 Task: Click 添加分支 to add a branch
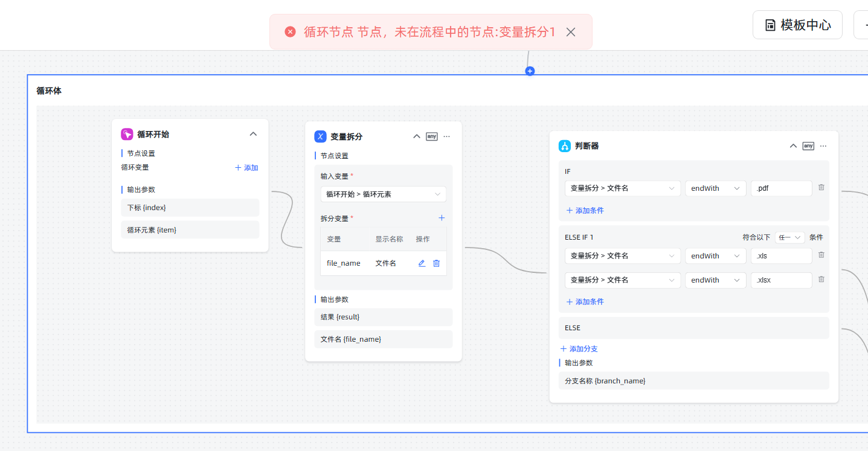coord(579,349)
